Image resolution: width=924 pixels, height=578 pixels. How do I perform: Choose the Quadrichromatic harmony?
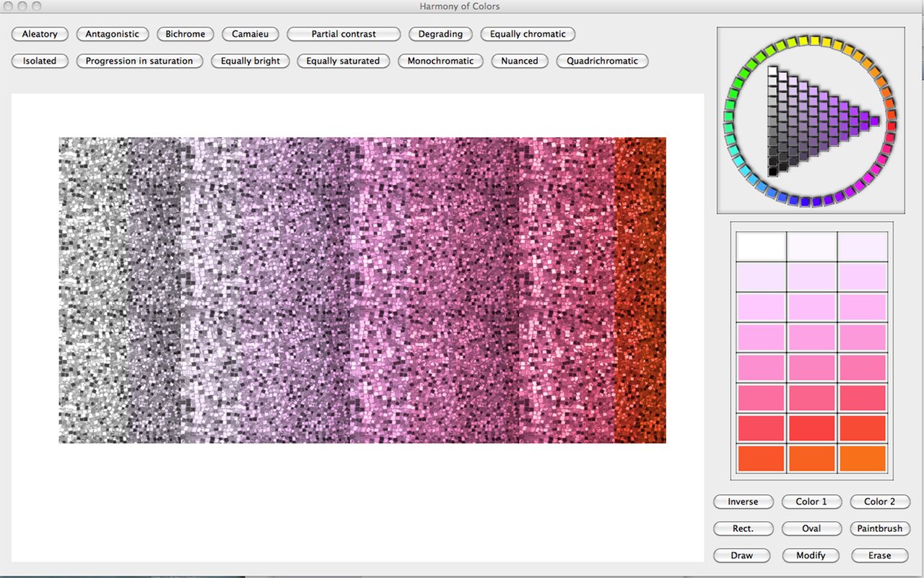(602, 61)
